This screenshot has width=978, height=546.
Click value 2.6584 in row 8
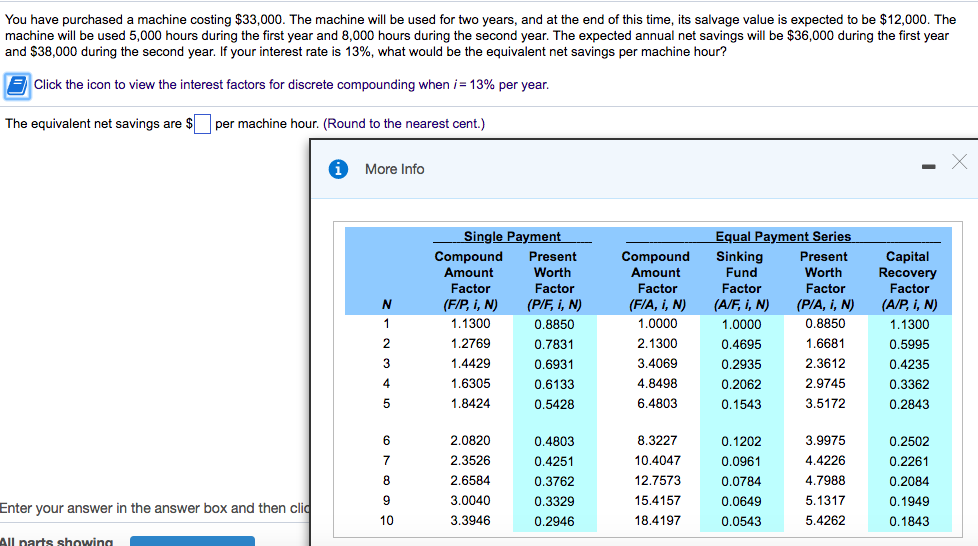click(x=470, y=480)
